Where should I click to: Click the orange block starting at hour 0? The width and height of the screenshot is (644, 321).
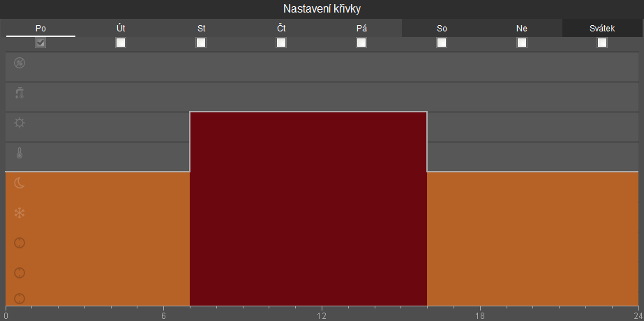[98, 239]
